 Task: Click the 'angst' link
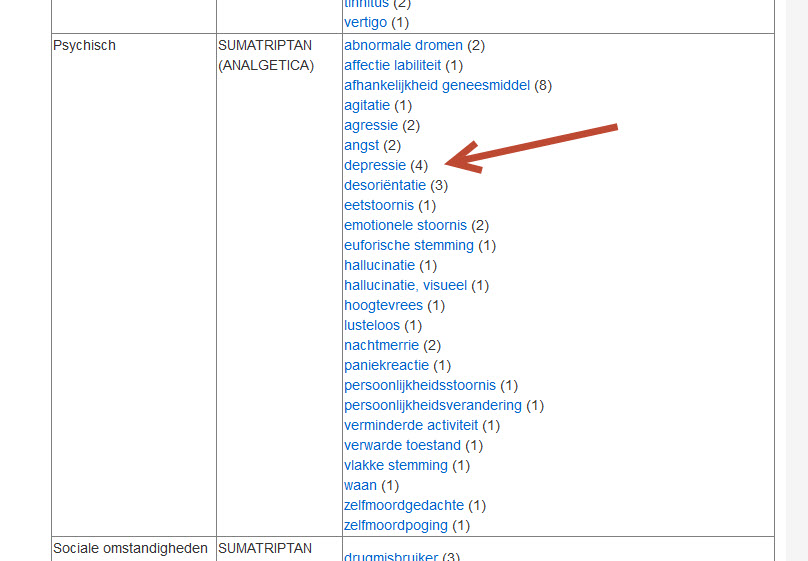(362, 145)
